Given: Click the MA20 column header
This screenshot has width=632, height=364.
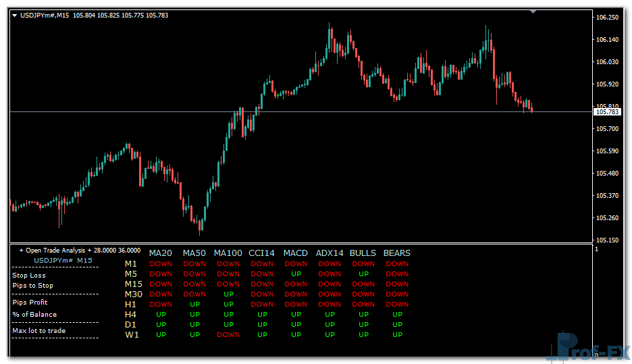Looking at the screenshot, I should (x=161, y=253).
